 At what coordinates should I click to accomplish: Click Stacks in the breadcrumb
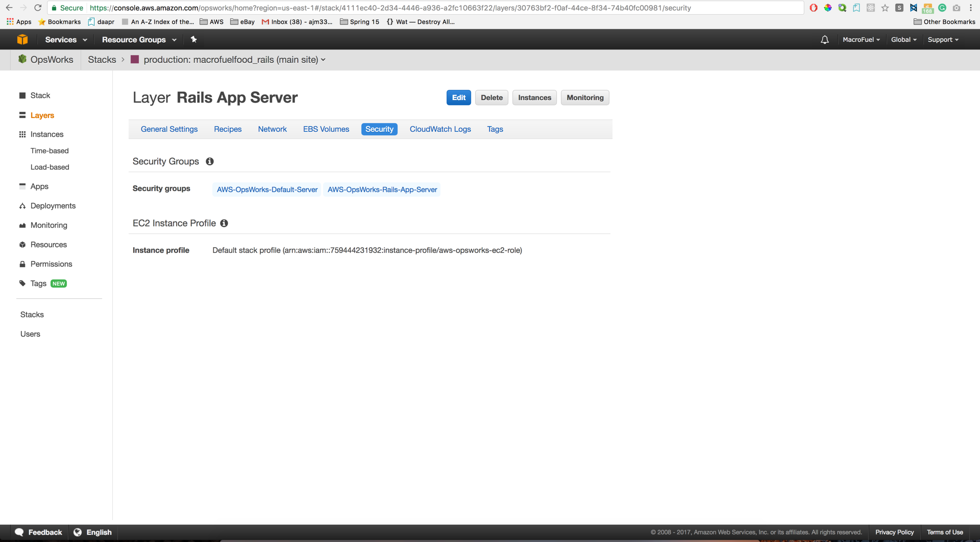(x=102, y=60)
